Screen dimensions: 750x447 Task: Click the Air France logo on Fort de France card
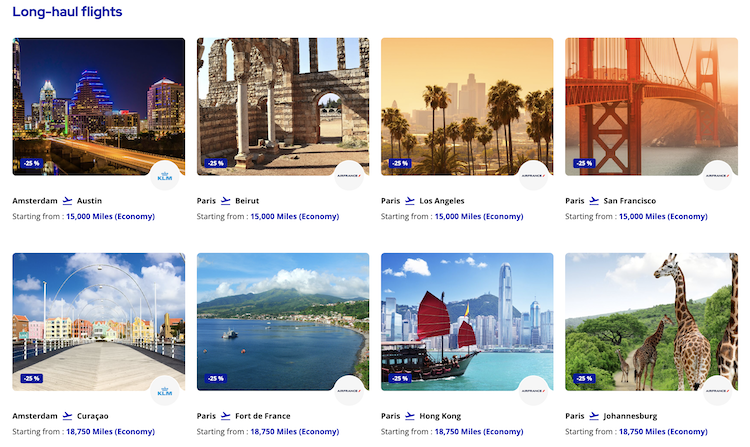coord(349,391)
